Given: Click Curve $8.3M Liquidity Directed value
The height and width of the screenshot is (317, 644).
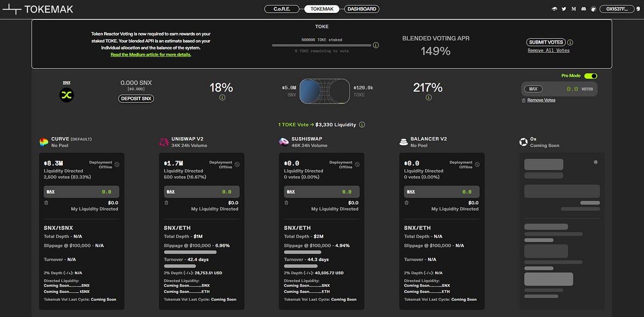Looking at the screenshot, I should tap(54, 163).
